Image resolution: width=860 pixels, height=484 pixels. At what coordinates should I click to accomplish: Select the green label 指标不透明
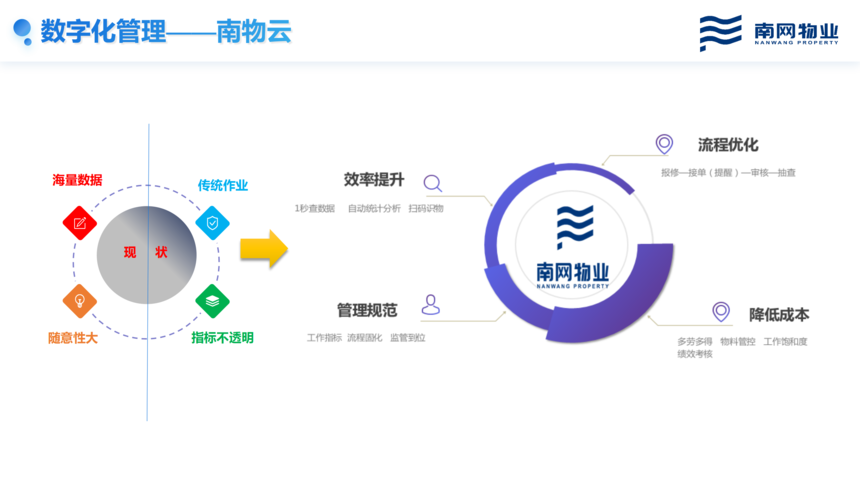pos(222,338)
